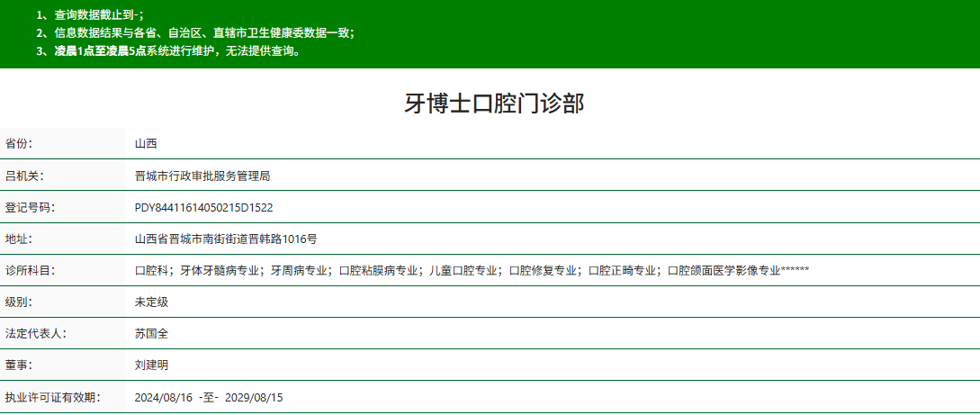Click registration number PDY84411614050215D1522

[203, 207]
